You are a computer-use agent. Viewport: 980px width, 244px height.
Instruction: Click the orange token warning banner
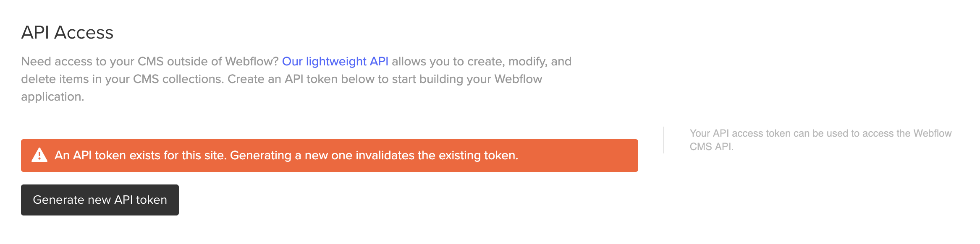(330, 156)
